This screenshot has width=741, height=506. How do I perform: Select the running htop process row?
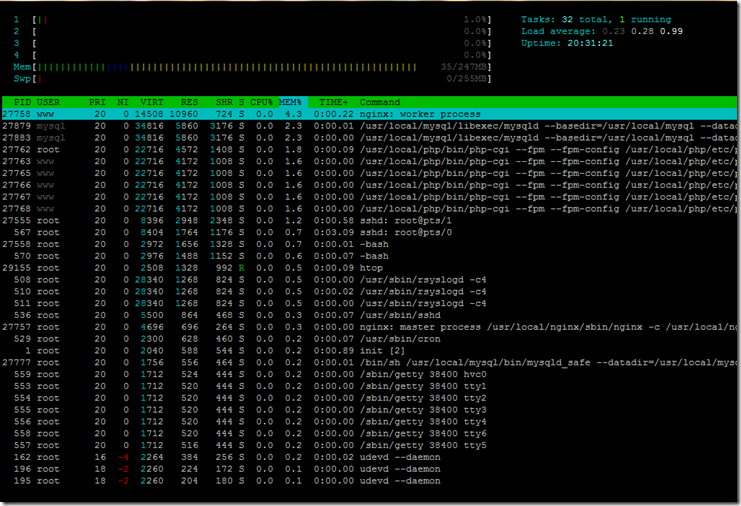369,267
